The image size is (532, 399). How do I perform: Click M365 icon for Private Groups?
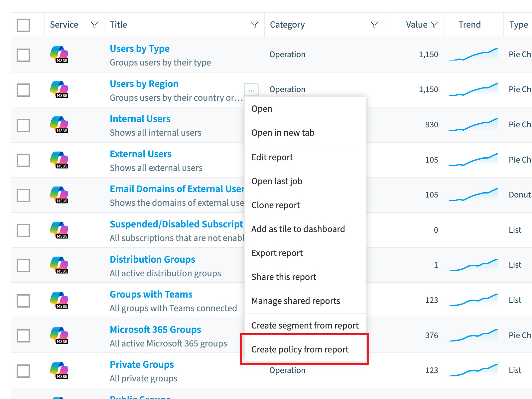point(59,370)
